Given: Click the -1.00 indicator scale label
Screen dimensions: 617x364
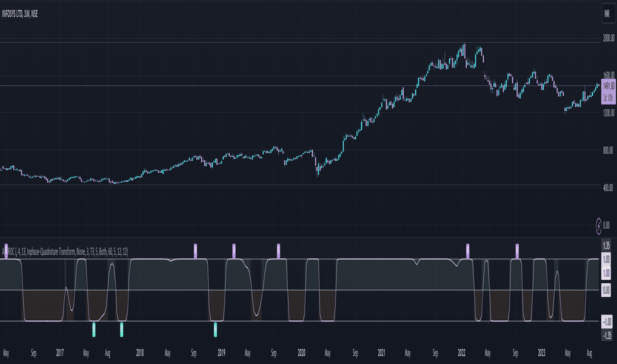Looking at the screenshot, I should (x=607, y=321).
